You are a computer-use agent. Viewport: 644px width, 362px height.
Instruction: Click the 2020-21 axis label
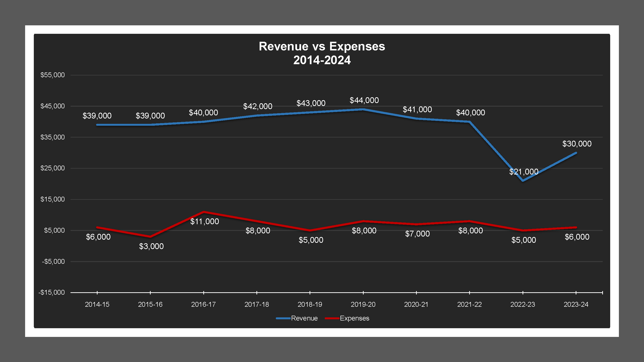[416, 305]
